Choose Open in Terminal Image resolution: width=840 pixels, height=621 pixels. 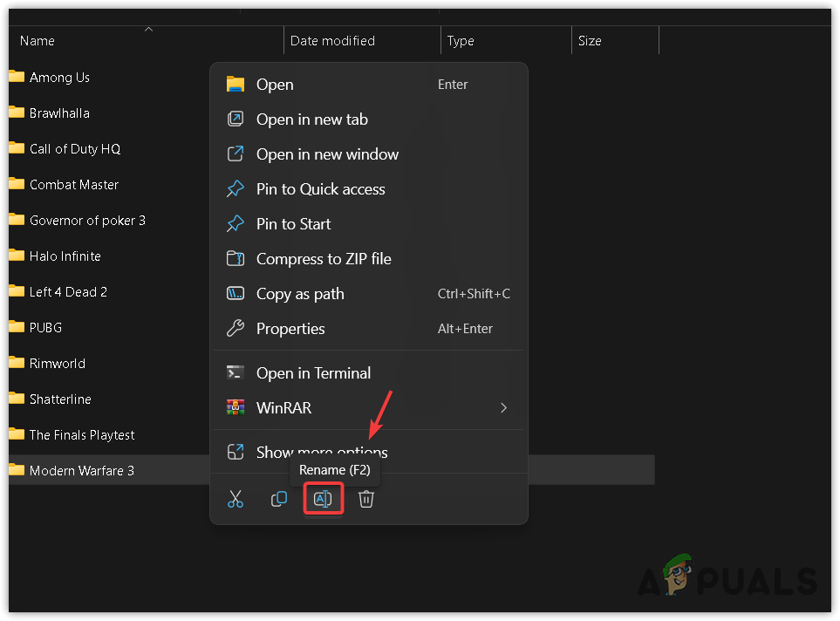click(x=313, y=373)
